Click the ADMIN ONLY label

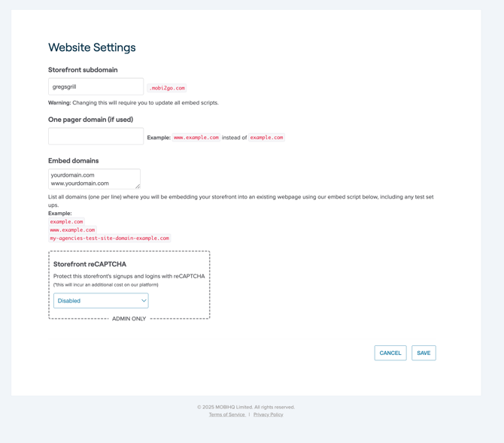(129, 319)
